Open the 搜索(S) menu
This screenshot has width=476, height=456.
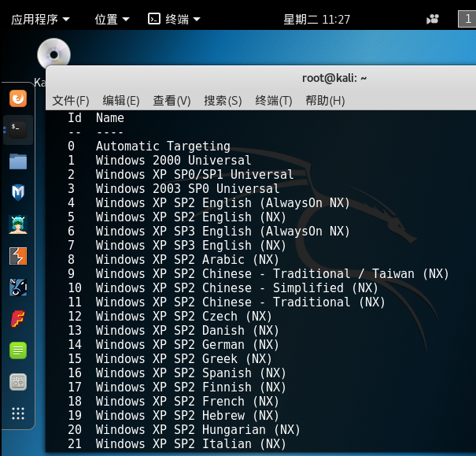(223, 101)
